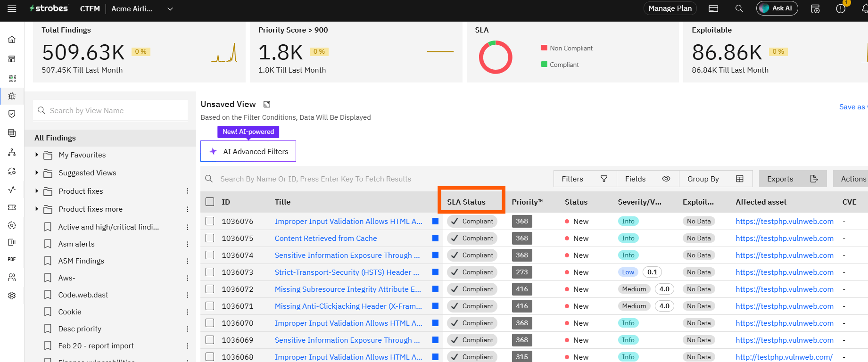
Task: Open the three-dot menu for Product fixes
Action: 188,191
